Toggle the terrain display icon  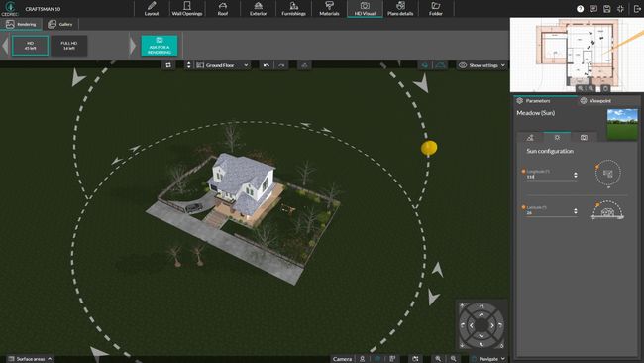click(x=440, y=65)
